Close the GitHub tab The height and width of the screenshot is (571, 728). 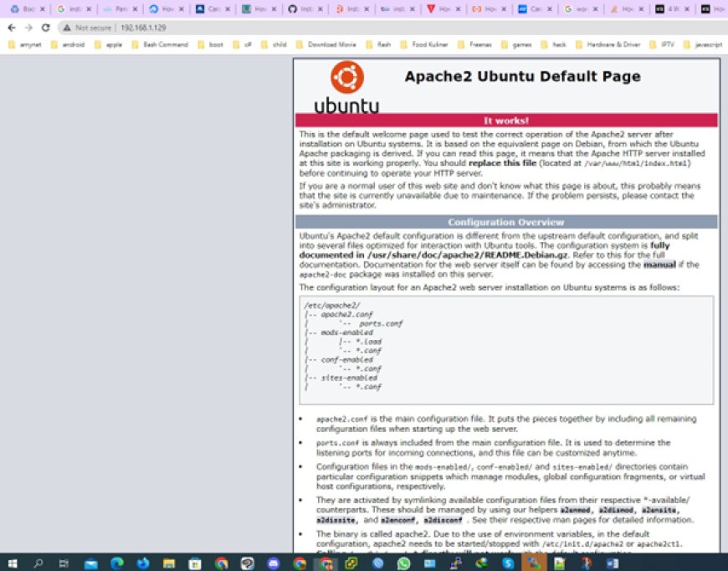pos(320,9)
